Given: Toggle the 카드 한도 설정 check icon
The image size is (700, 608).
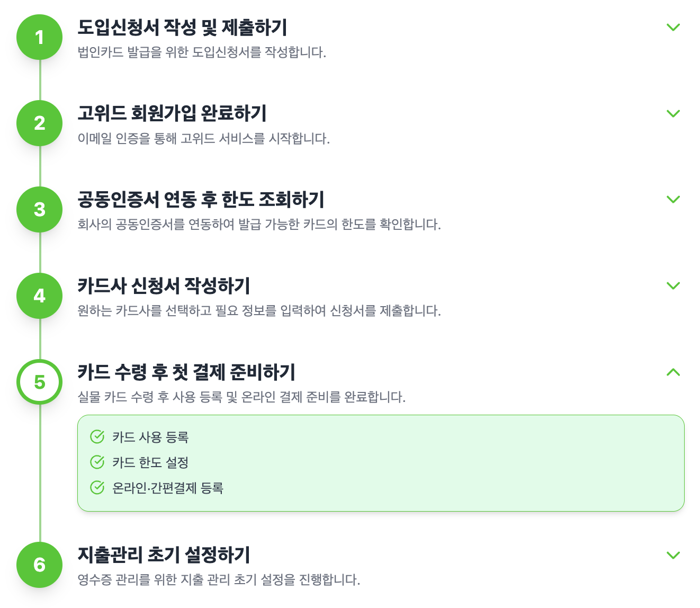Looking at the screenshot, I should [x=97, y=462].
